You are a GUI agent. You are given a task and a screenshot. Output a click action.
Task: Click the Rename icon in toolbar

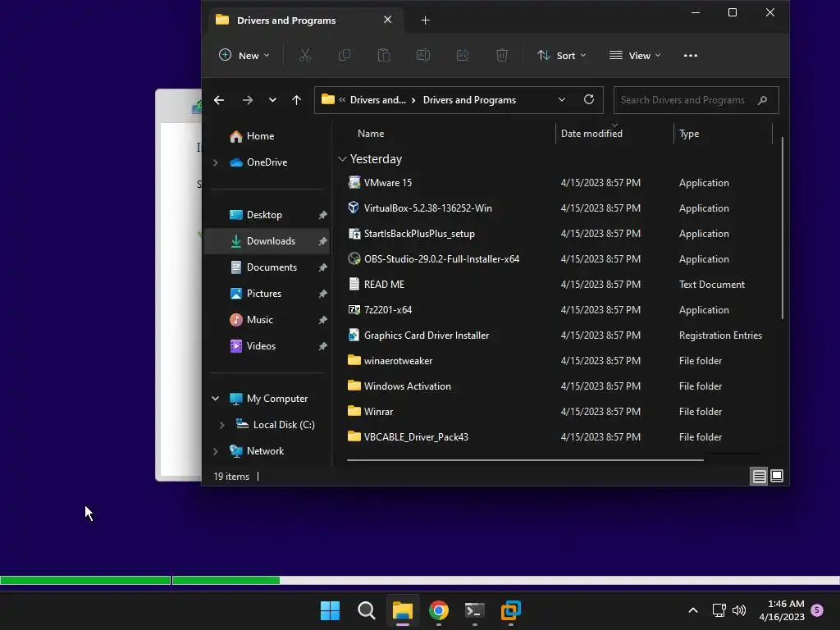pos(423,55)
